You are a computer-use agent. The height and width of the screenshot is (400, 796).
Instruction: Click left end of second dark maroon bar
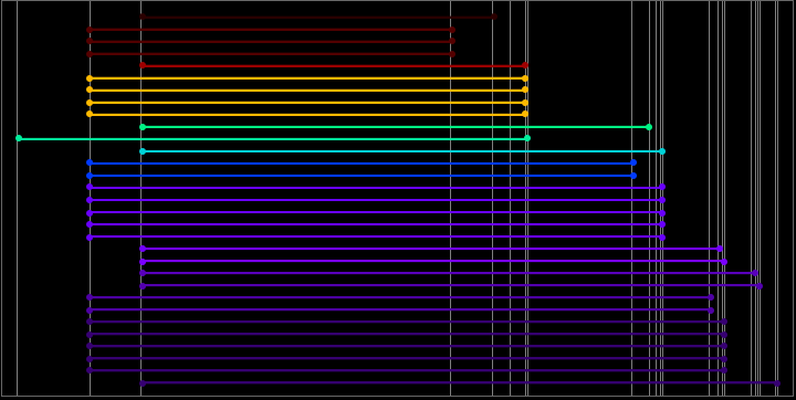[89, 30]
